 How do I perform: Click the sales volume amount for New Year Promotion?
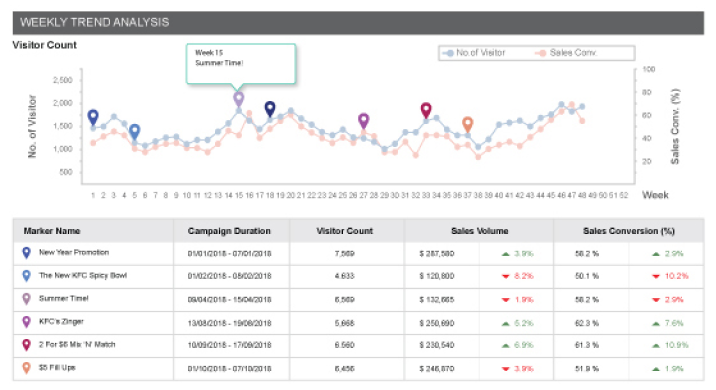point(437,254)
